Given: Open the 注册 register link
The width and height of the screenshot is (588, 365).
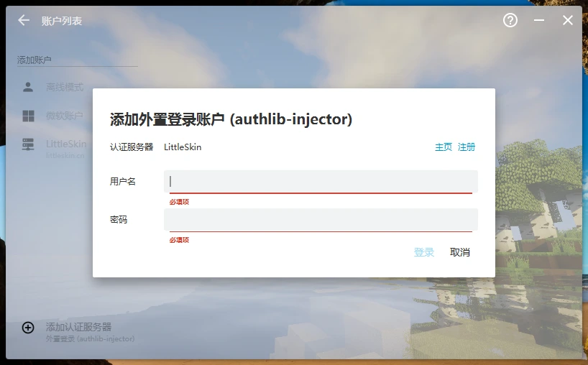Looking at the screenshot, I should (x=467, y=147).
